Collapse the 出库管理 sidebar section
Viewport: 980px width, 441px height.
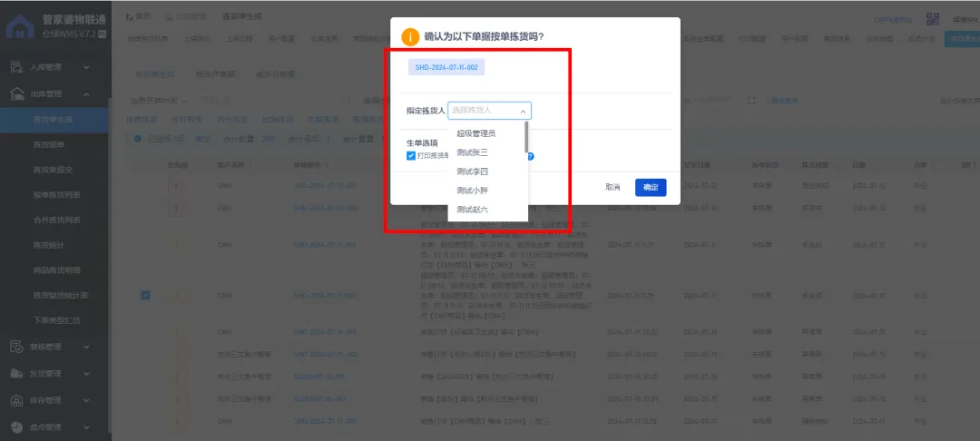tap(87, 93)
